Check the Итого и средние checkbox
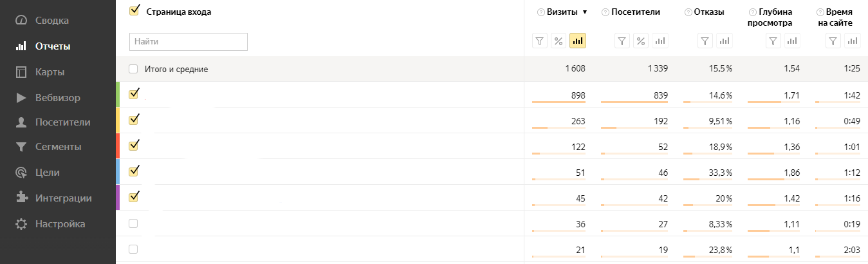Screen dimensions: 868x264 pos(133,69)
